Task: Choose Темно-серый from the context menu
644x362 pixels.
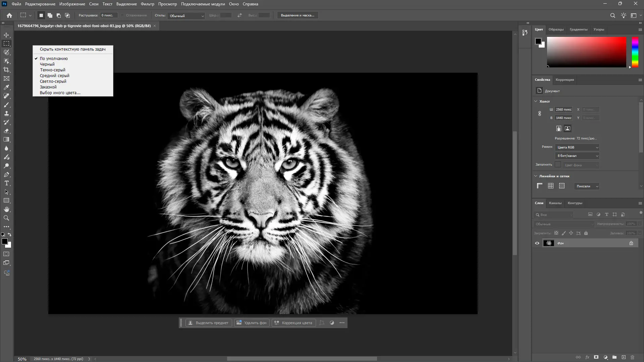Action: 53,70
